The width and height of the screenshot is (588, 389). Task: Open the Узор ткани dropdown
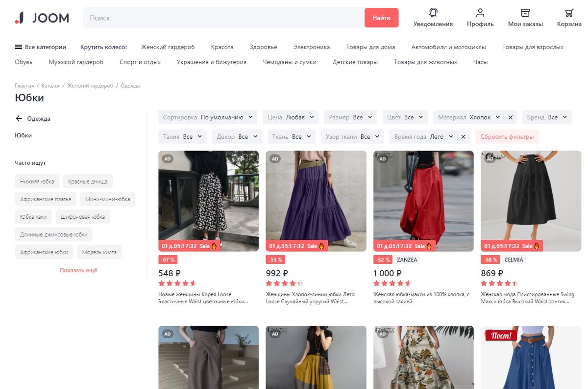(352, 137)
